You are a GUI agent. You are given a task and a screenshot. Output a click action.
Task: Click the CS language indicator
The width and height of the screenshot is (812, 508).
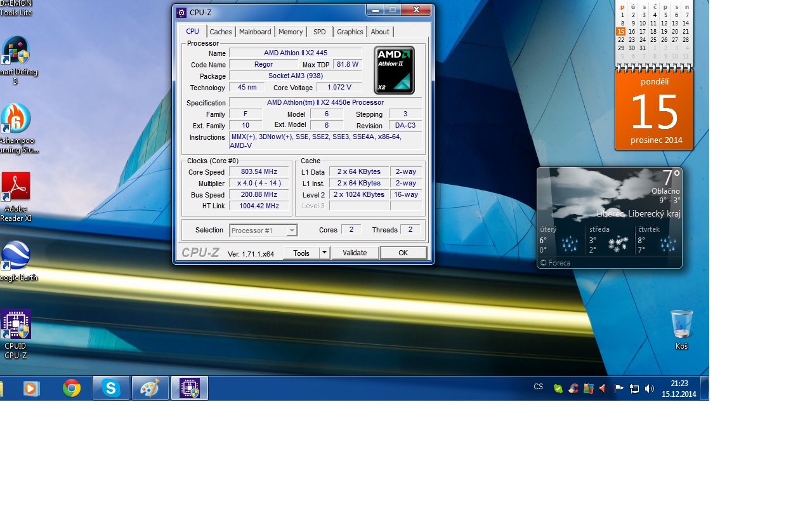539,387
